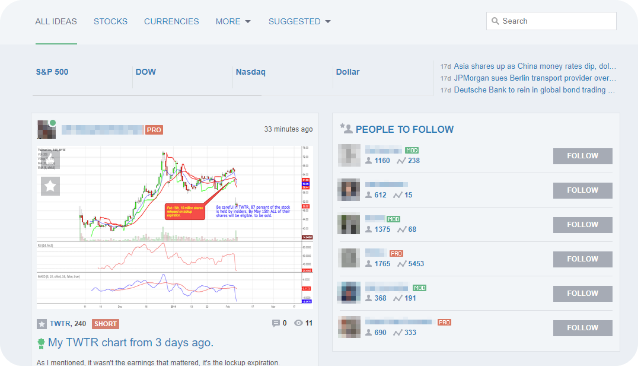
Task: Select the Dollar ticker tab
Action: [347, 72]
